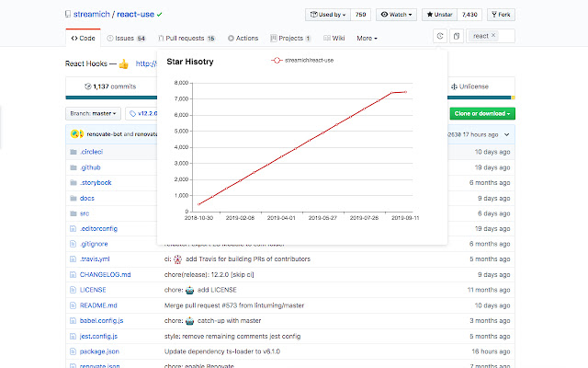
Task: Go to the Actions tab
Action: tap(242, 39)
